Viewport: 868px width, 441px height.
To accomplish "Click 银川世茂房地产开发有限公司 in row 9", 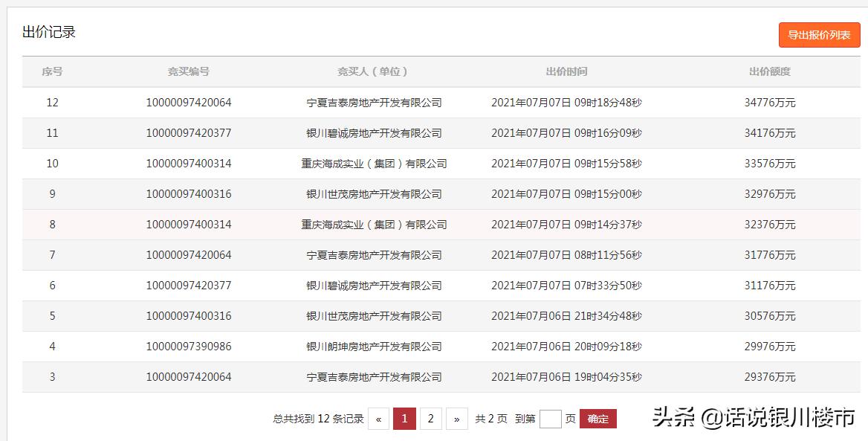I will coord(375,194).
